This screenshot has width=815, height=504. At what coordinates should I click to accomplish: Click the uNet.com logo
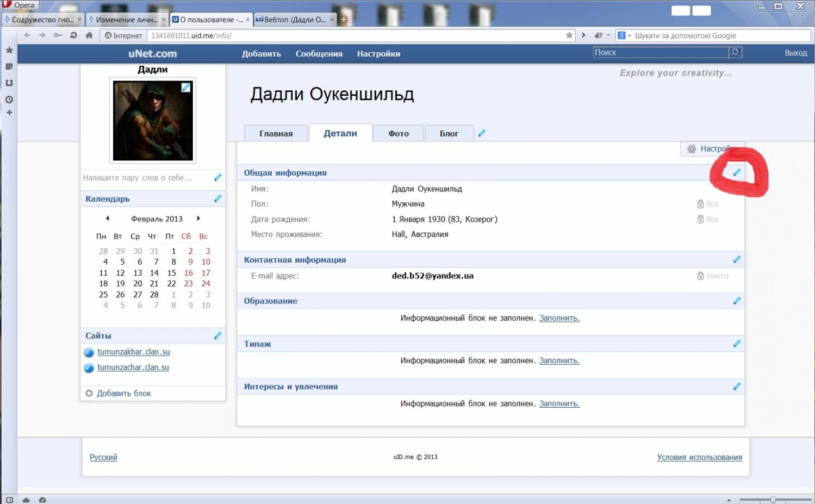(x=152, y=53)
